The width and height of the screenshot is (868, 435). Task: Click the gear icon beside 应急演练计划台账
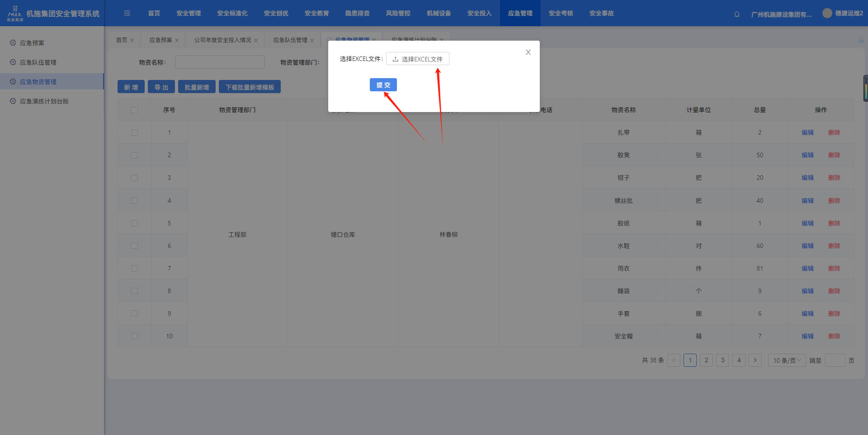click(x=13, y=101)
